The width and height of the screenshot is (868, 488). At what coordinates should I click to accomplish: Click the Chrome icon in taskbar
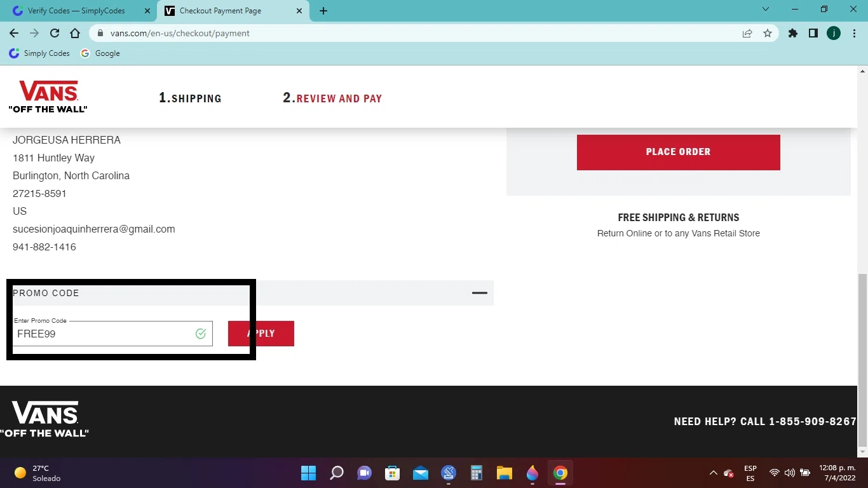(x=560, y=473)
